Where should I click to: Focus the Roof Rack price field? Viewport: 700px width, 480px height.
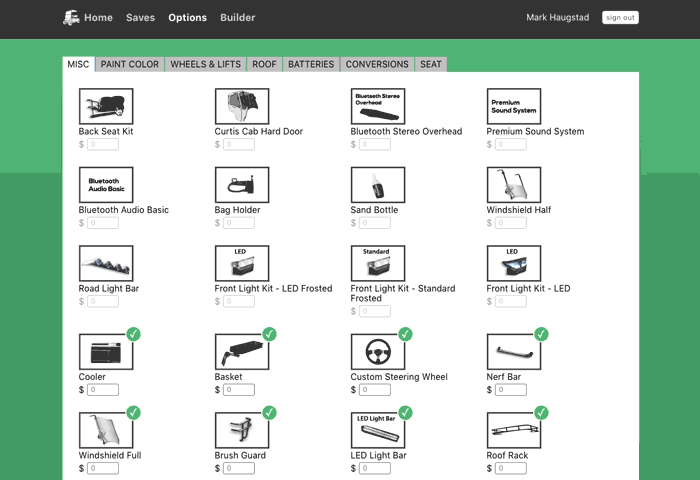(511, 468)
